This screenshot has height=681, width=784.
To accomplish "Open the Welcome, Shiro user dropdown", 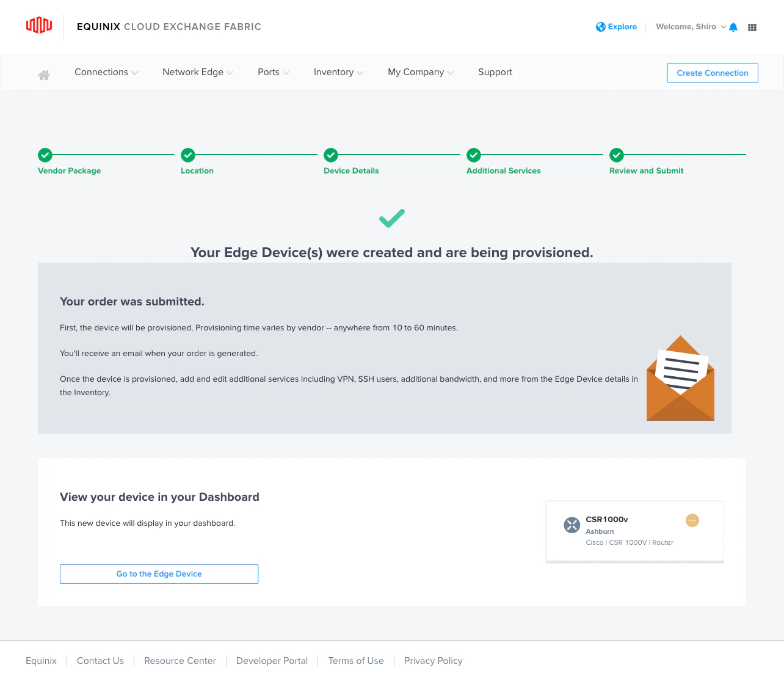I will [691, 27].
